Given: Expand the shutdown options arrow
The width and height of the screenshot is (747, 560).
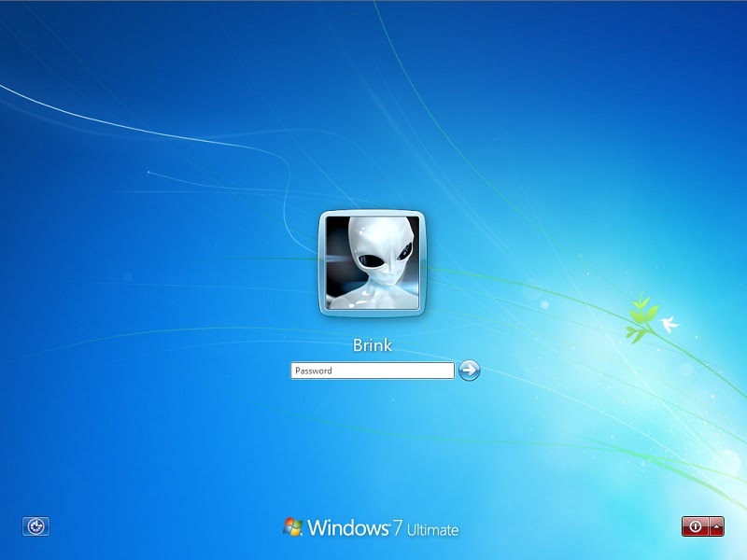Looking at the screenshot, I should (x=717, y=526).
